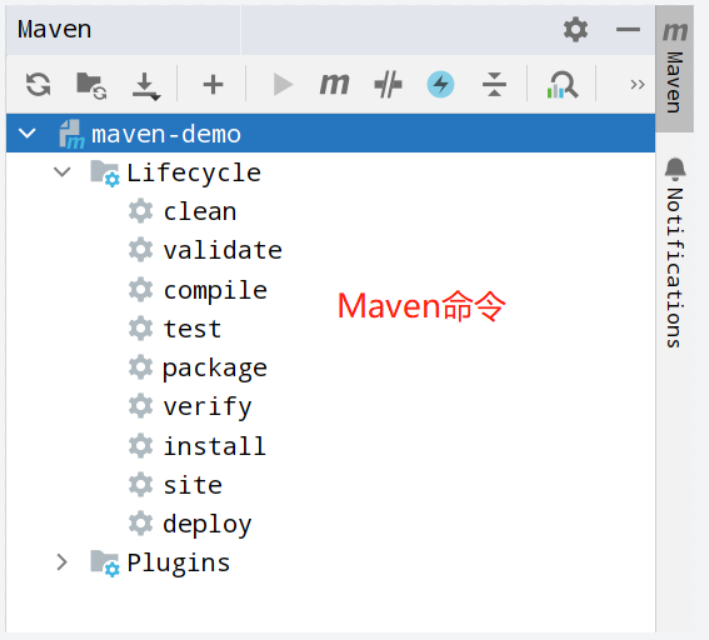Viewport: 709px width, 640px height.
Task: Open the Notifications sidebar tab
Action: pos(675,253)
